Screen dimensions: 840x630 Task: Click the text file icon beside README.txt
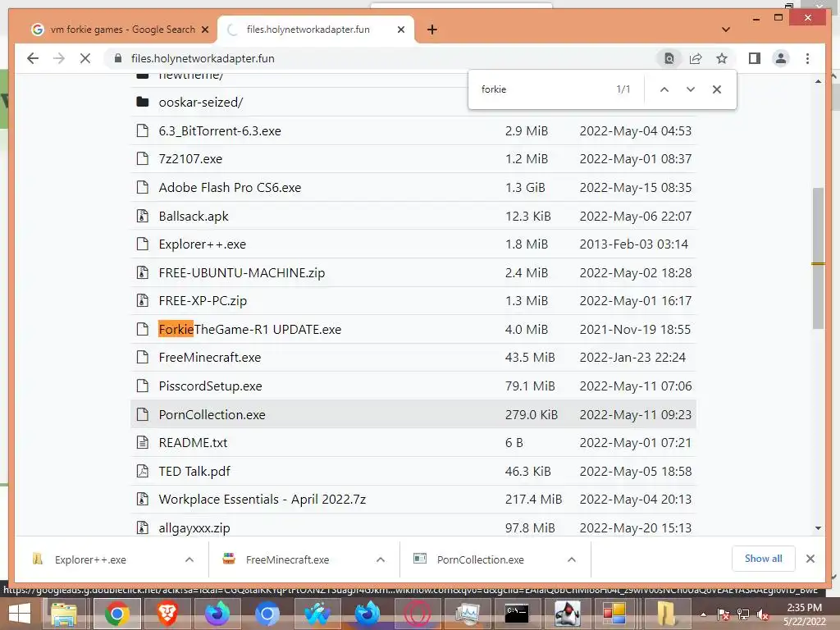[143, 442]
